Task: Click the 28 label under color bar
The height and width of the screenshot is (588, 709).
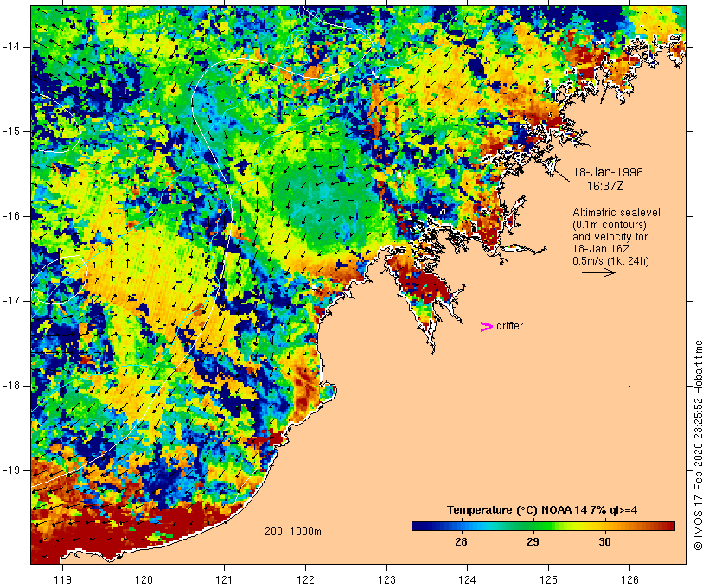Action: [461, 541]
